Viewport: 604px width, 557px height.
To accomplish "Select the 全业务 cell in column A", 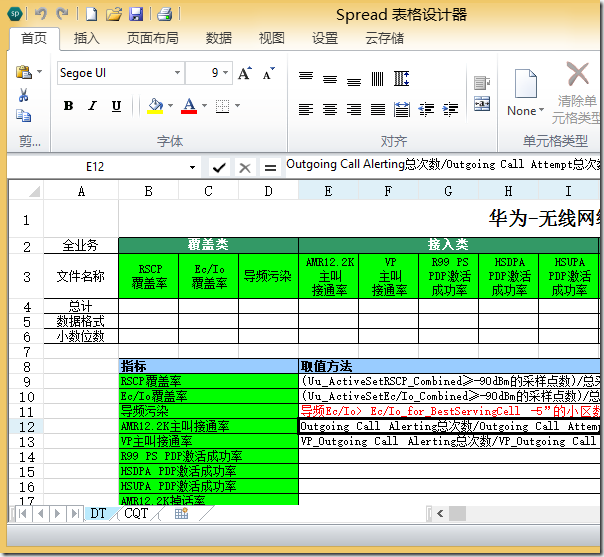I will pyautogui.click(x=81, y=246).
